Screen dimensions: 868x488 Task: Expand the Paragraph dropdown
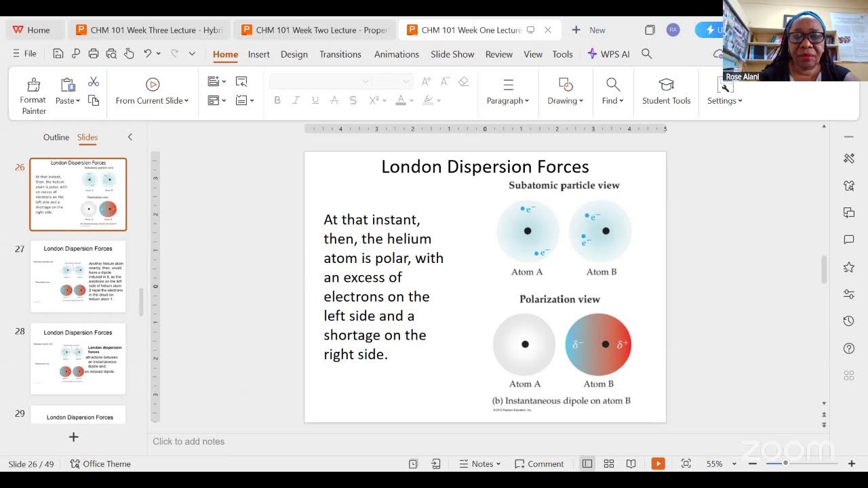pyautogui.click(x=508, y=100)
